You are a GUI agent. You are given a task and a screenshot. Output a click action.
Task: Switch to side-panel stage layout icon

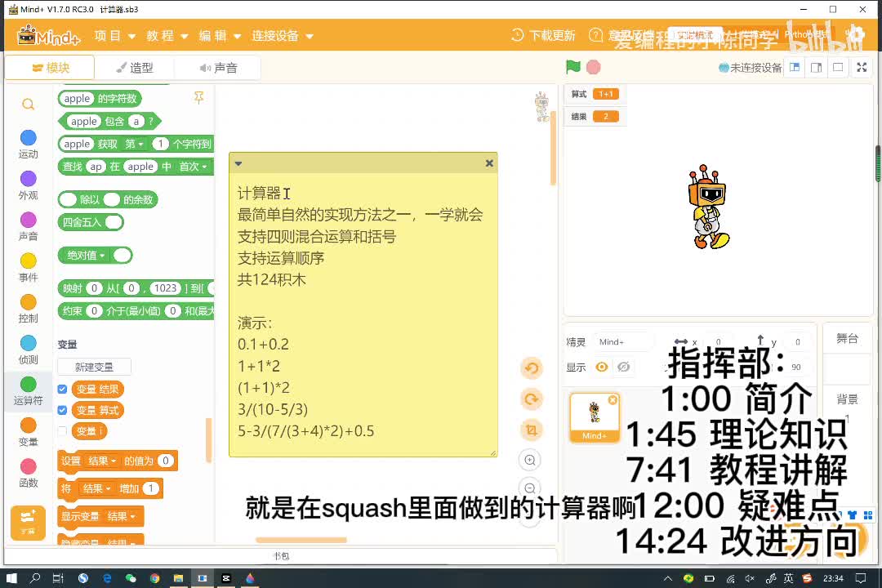816,68
